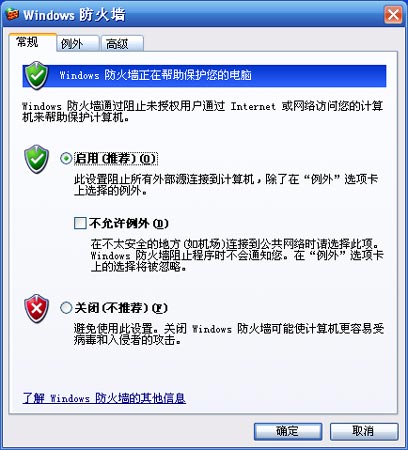Dismiss the dialog with 取消

click(x=364, y=431)
